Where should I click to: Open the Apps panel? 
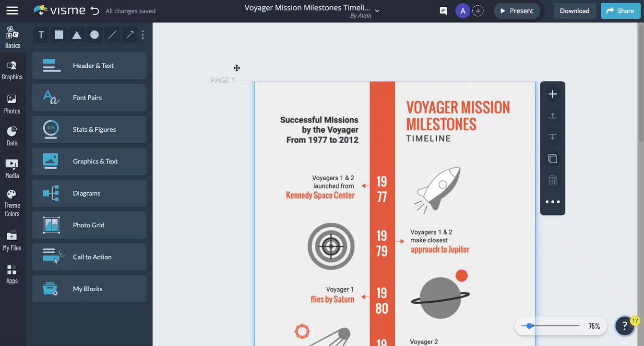point(12,274)
